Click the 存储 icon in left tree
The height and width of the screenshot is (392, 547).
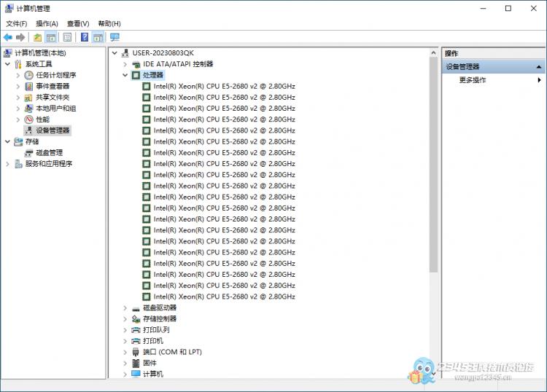click(x=18, y=141)
